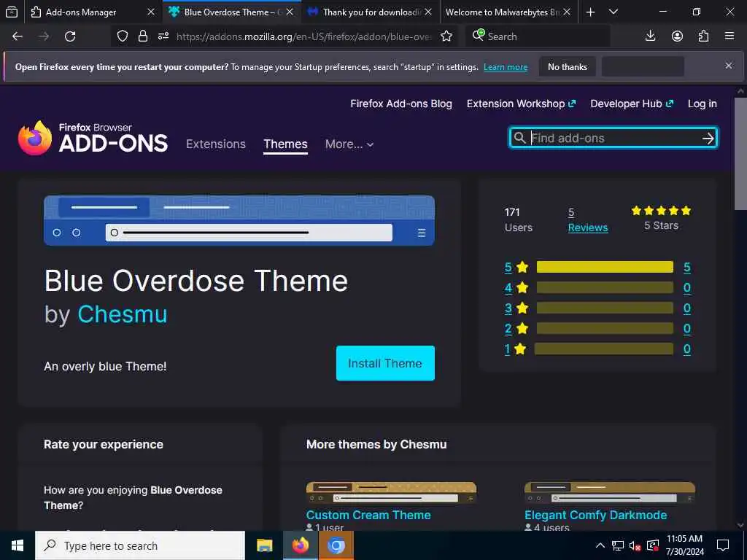This screenshot has width=747, height=560.
Task: Close the Thank you for downloading tab
Action: point(428,12)
